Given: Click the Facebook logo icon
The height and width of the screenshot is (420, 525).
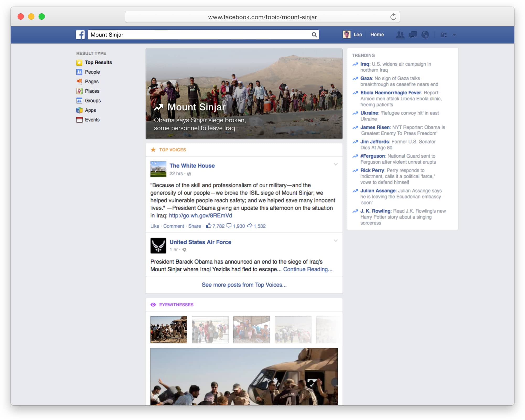Looking at the screenshot, I should (x=80, y=35).
